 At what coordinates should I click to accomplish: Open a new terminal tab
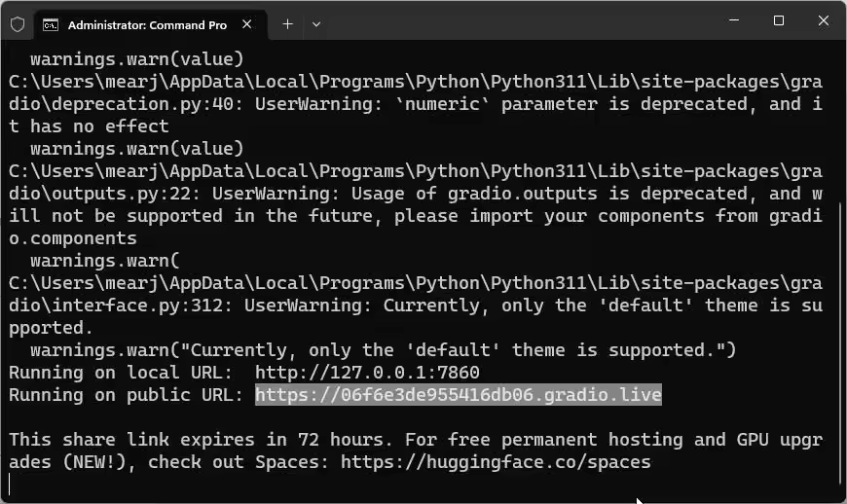click(287, 24)
